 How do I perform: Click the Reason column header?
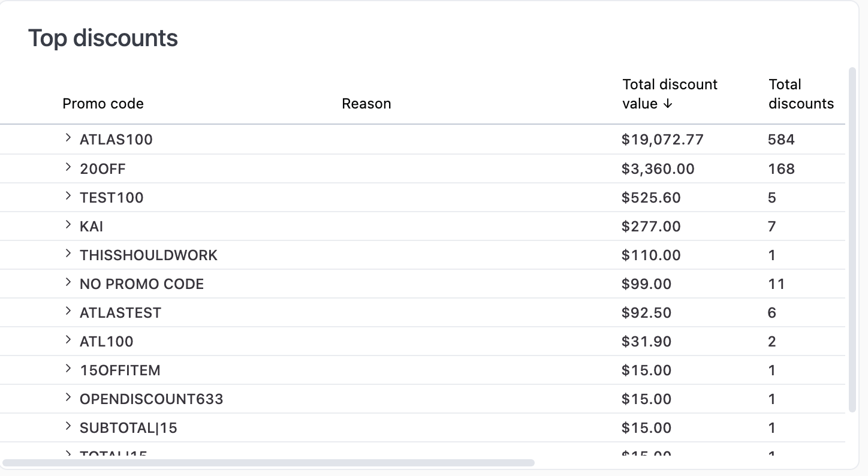pyautogui.click(x=366, y=103)
